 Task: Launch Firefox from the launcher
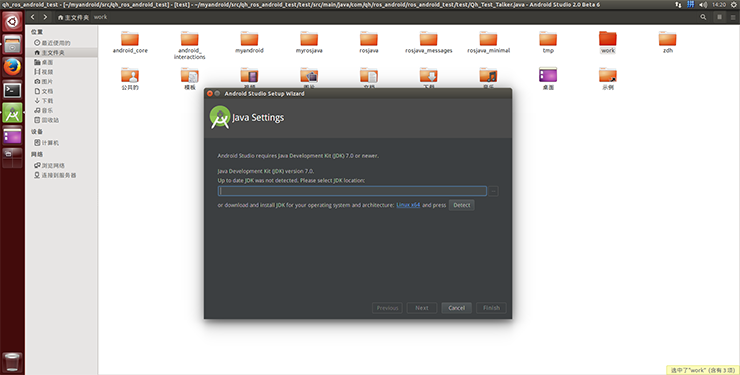click(12, 67)
